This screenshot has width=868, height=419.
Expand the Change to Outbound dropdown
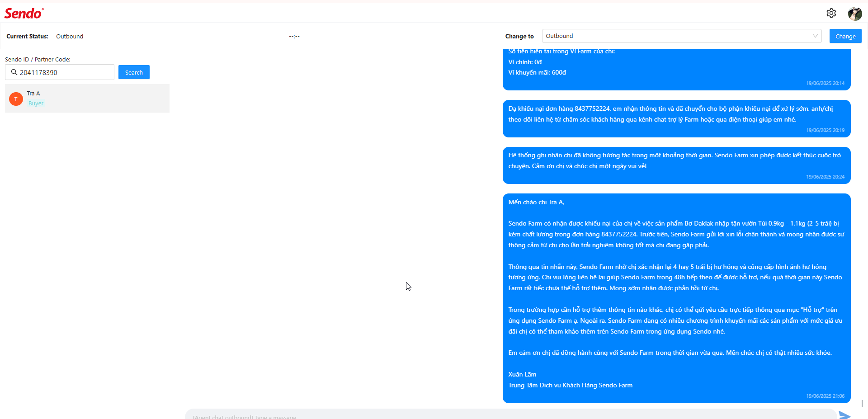point(682,36)
